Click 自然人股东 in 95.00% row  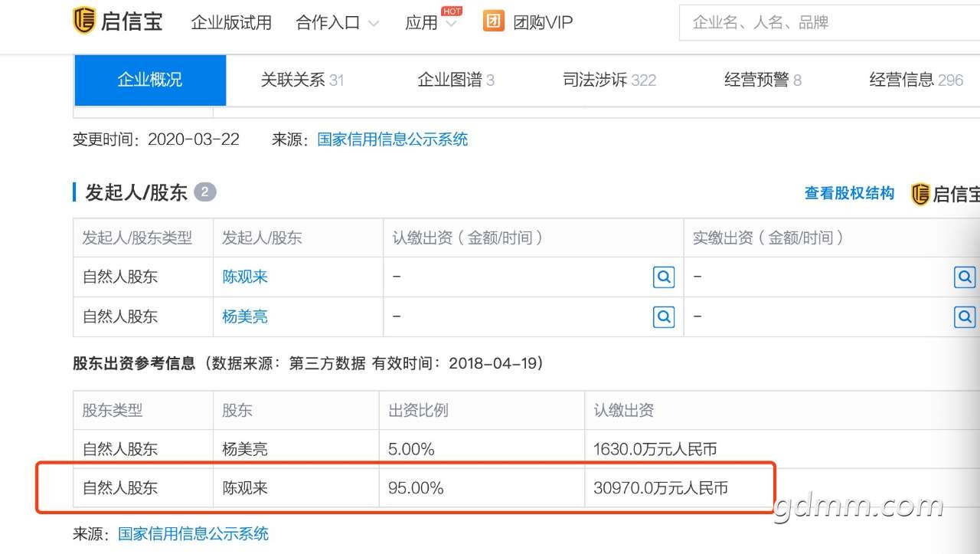(x=120, y=487)
